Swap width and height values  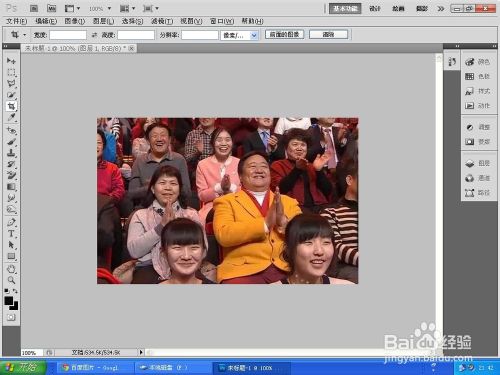point(94,35)
